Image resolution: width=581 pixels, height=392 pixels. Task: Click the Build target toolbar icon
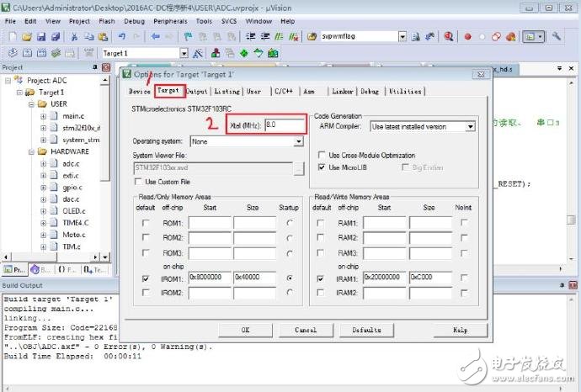[x=27, y=53]
